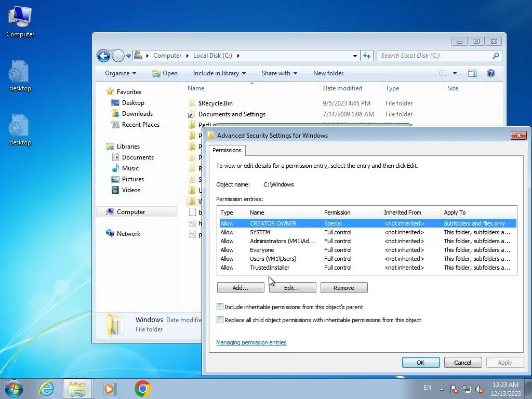Open recent pages dropdown beside Forward
532x399 pixels.
(x=129, y=56)
